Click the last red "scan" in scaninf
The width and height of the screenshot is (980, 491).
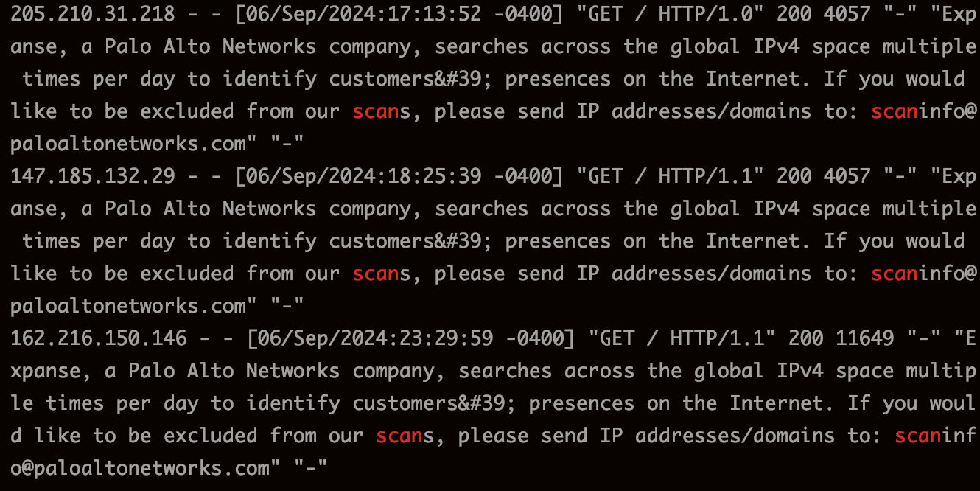point(918,436)
